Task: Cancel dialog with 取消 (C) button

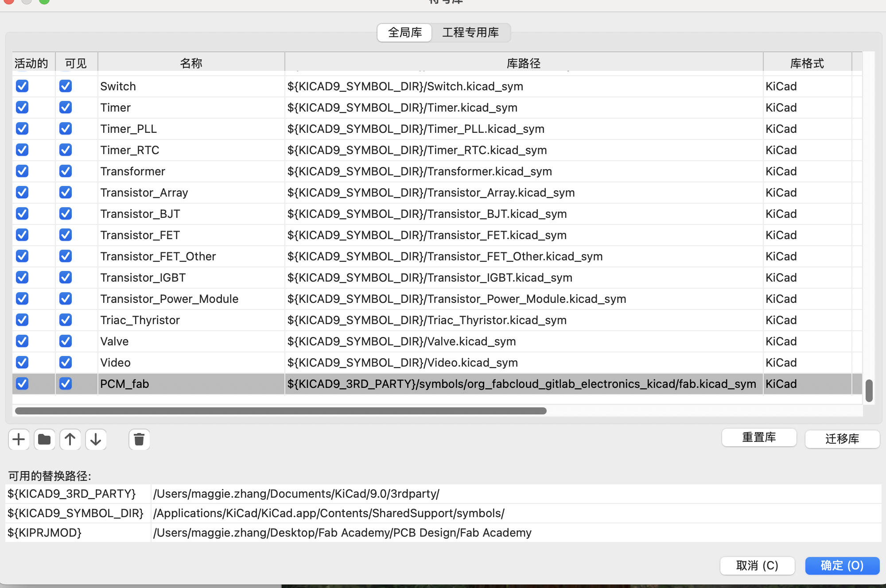Action: (x=757, y=565)
